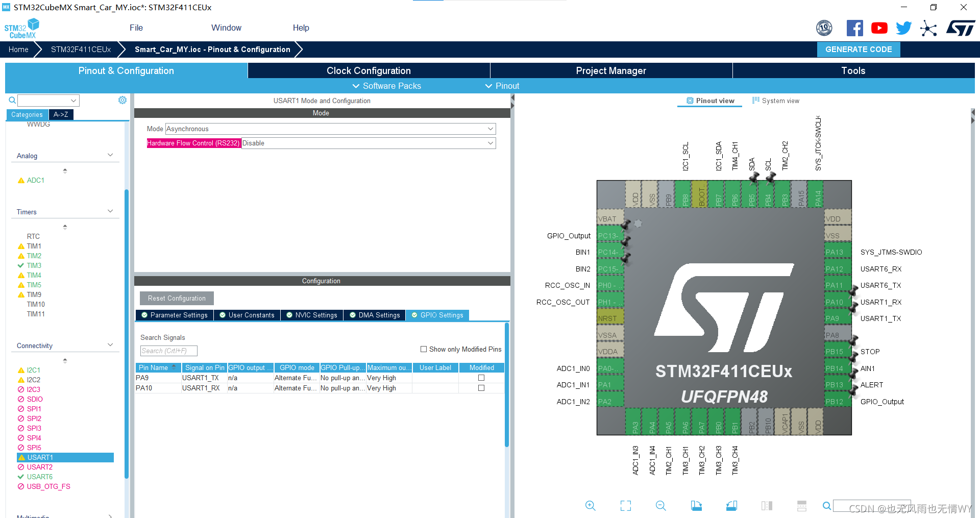This screenshot has width=980, height=518.
Task: Click pin PA8 on the chip
Action: tap(838, 335)
